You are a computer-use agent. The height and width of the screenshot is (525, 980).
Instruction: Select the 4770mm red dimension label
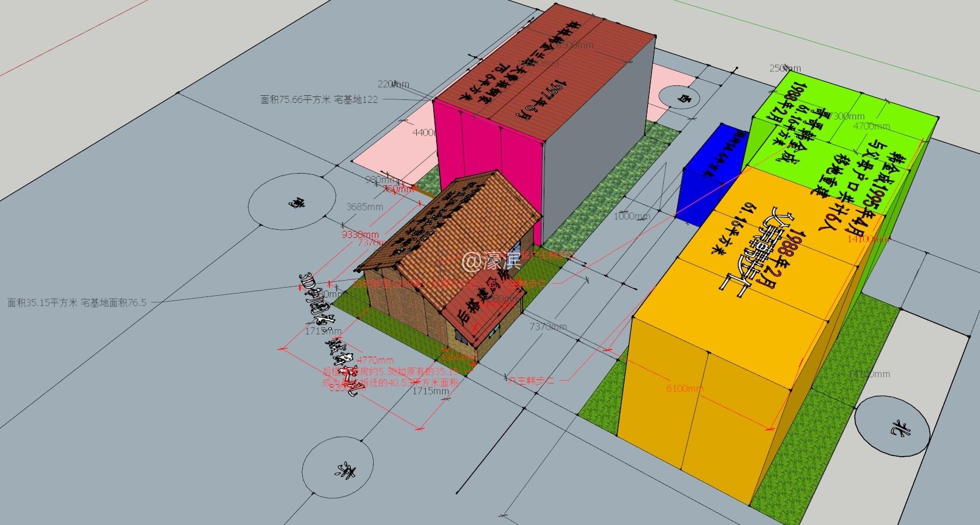pyautogui.click(x=375, y=361)
